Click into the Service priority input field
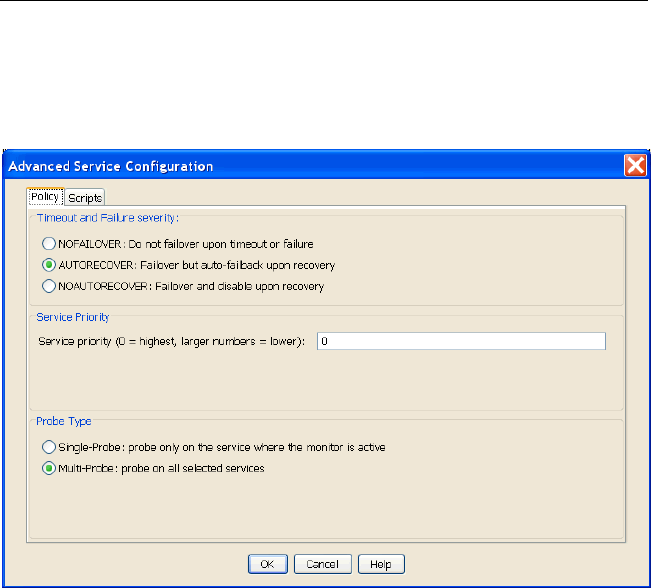Image resolution: width=651 pixels, height=588 pixels. [x=460, y=342]
